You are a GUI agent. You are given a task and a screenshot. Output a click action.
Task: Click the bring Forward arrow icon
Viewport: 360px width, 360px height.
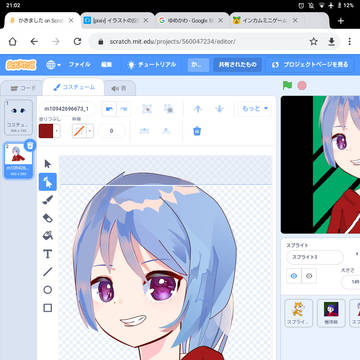[198, 109]
